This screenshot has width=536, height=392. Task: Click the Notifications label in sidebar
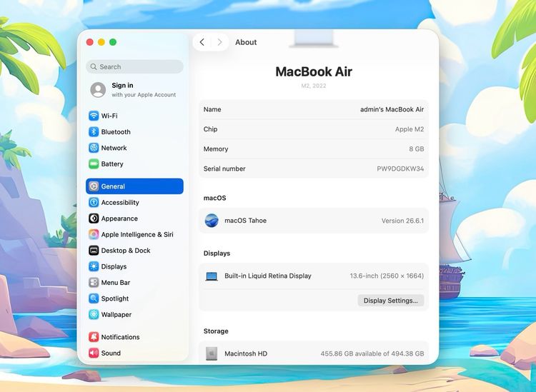point(120,337)
